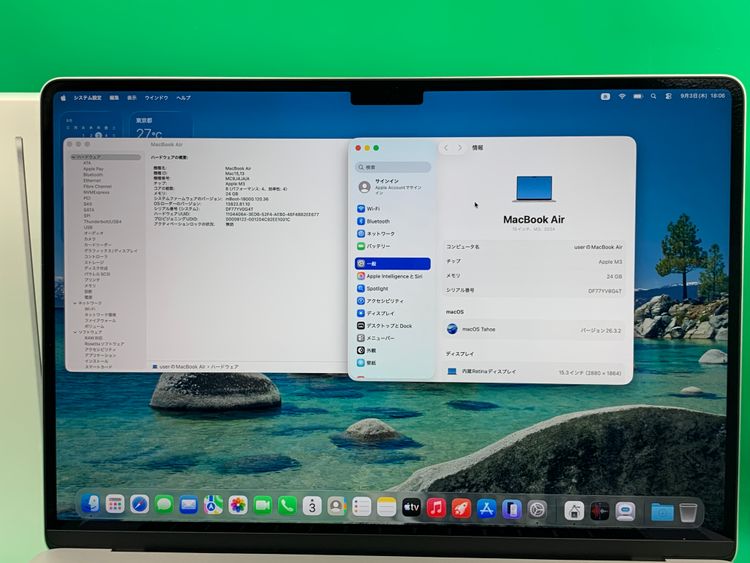Open Photos from the Dock
Image resolution: width=750 pixels, height=563 pixels.
pyautogui.click(x=238, y=506)
